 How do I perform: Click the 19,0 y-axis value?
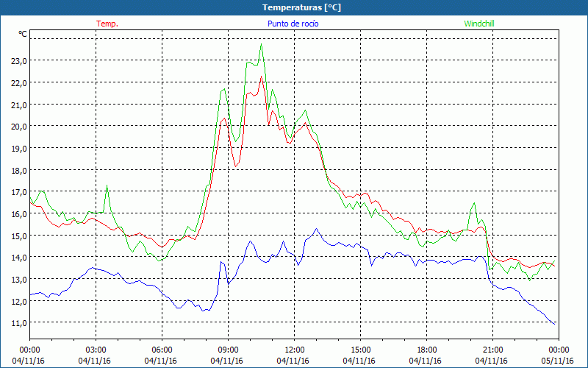[x=19, y=149]
